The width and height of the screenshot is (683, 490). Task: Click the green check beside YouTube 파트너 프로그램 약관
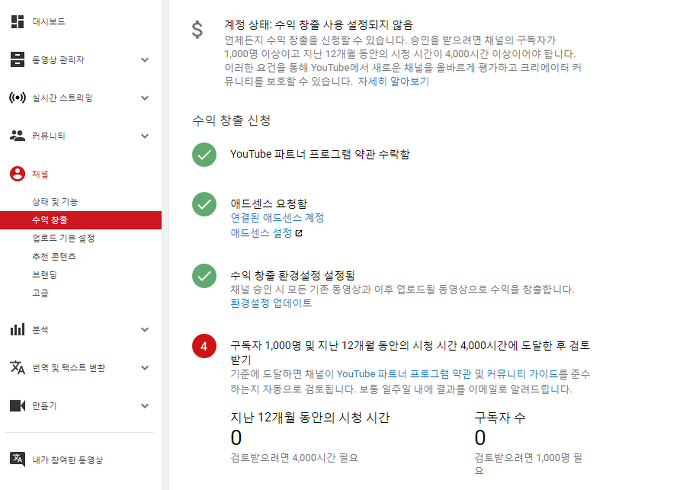[x=204, y=155]
